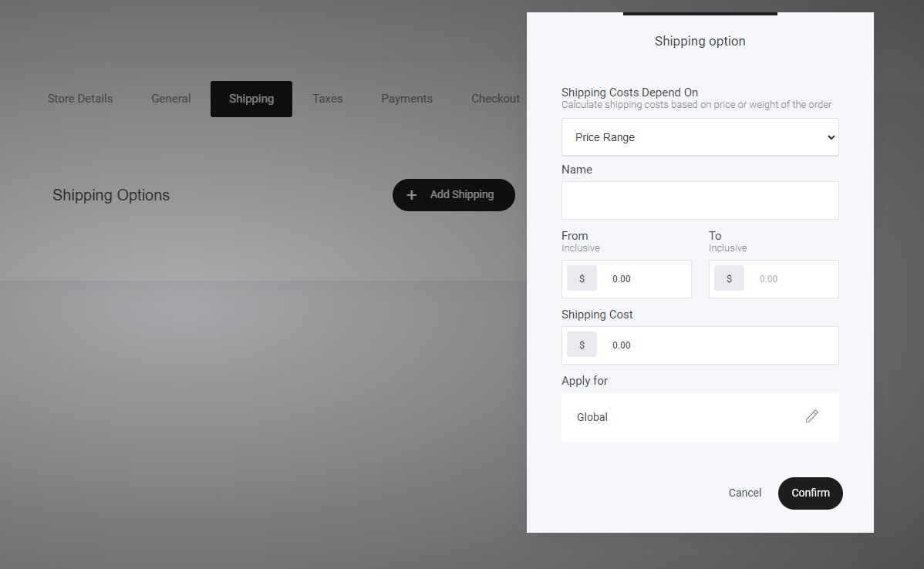This screenshot has width=924, height=569.
Task: Click the pencil edit icon beside Global
Action: pos(811,416)
